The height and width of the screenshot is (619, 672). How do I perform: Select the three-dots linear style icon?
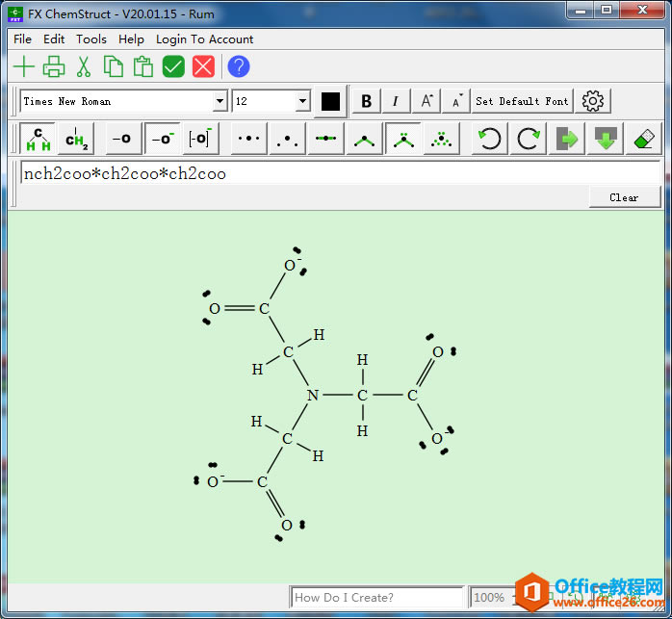(x=249, y=139)
